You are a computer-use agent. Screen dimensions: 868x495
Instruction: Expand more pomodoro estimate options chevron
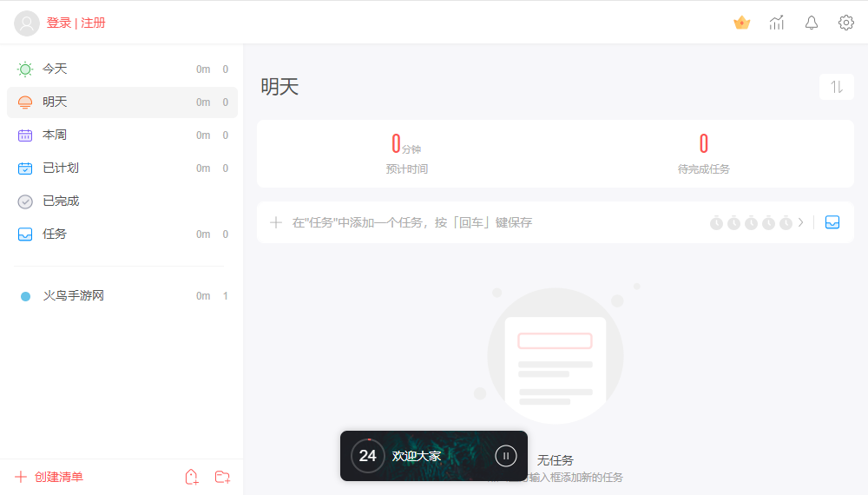click(800, 222)
